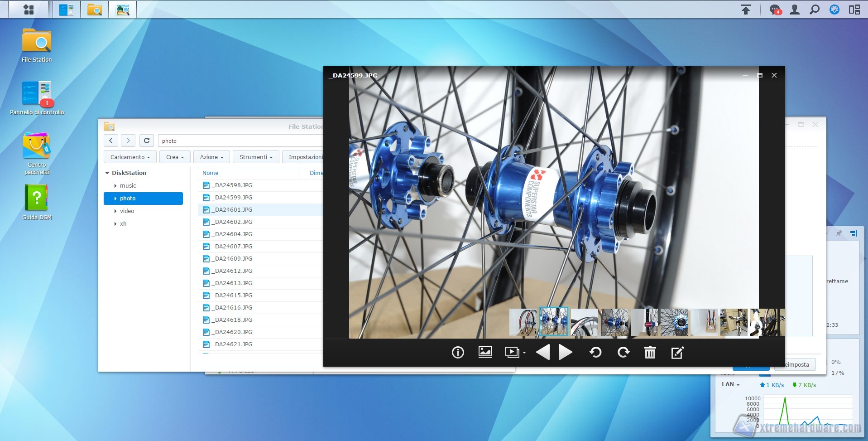Expand the music folder in tree
868x441 pixels.
[115, 186]
